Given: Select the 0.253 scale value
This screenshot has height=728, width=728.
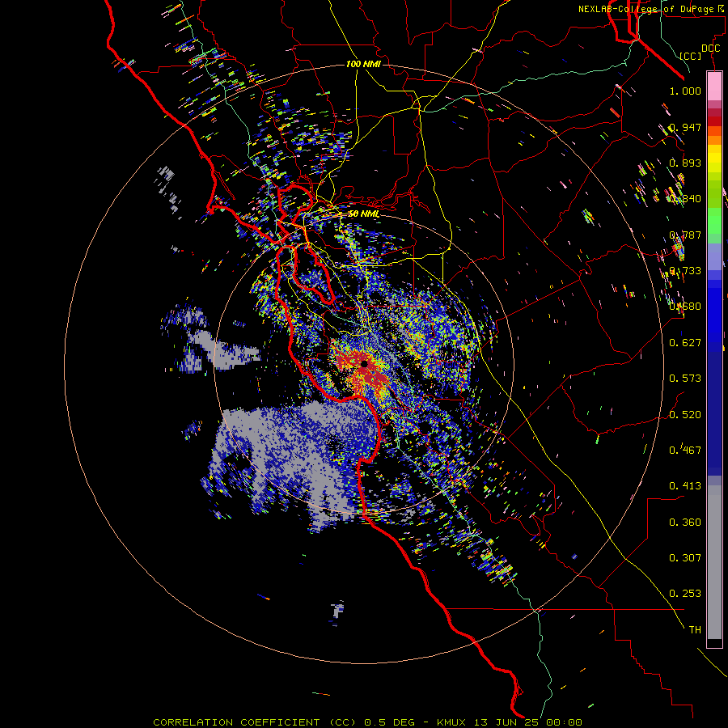Looking at the screenshot, I should (685, 594).
